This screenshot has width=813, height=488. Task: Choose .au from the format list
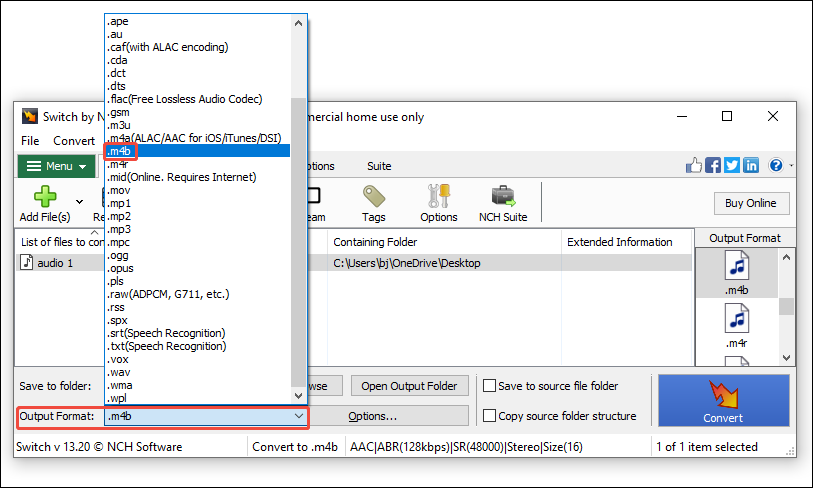pyautogui.click(x=198, y=34)
